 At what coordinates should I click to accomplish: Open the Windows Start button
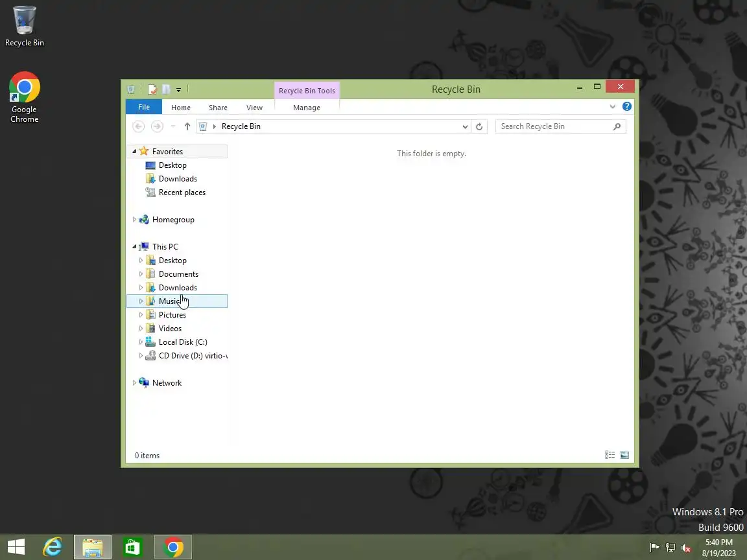click(16, 548)
